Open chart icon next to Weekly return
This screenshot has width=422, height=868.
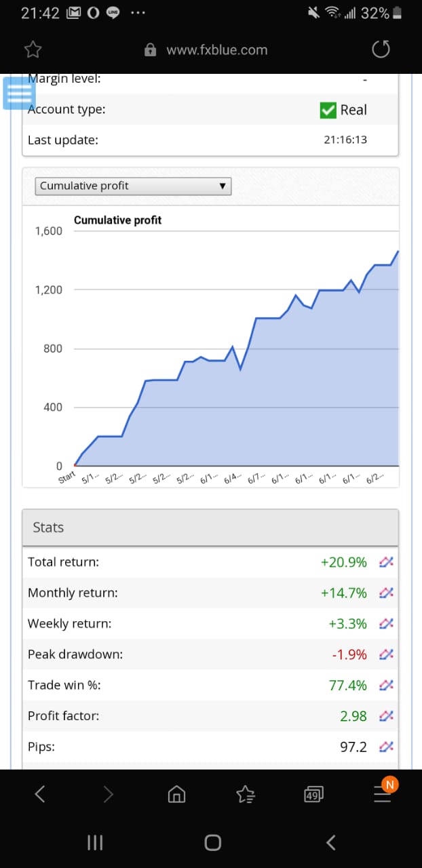[386, 624]
